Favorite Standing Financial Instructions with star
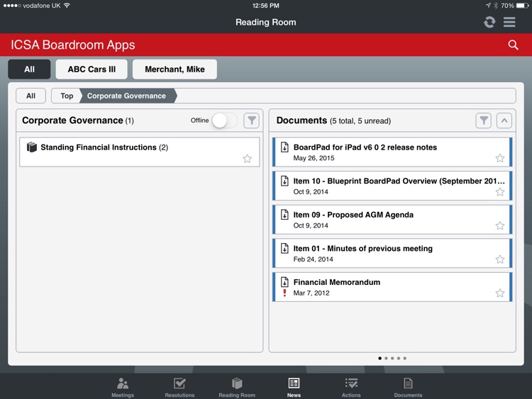Image resolution: width=532 pixels, height=399 pixels. click(248, 158)
